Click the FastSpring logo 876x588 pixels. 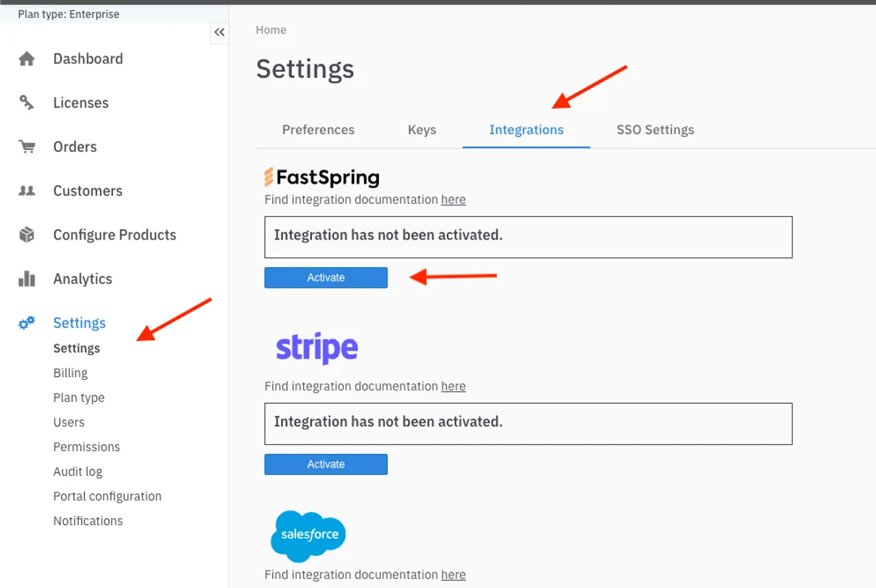[x=321, y=177]
